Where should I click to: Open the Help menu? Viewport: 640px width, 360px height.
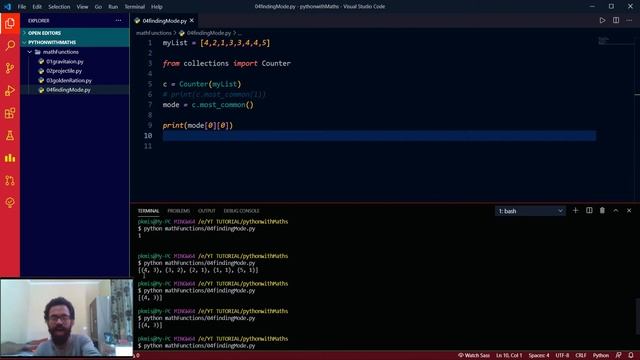click(157, 7)
